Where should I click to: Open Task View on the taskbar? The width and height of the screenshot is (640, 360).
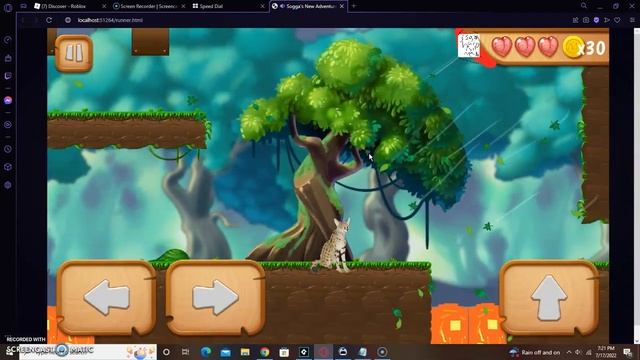click(x=185, y=352)
